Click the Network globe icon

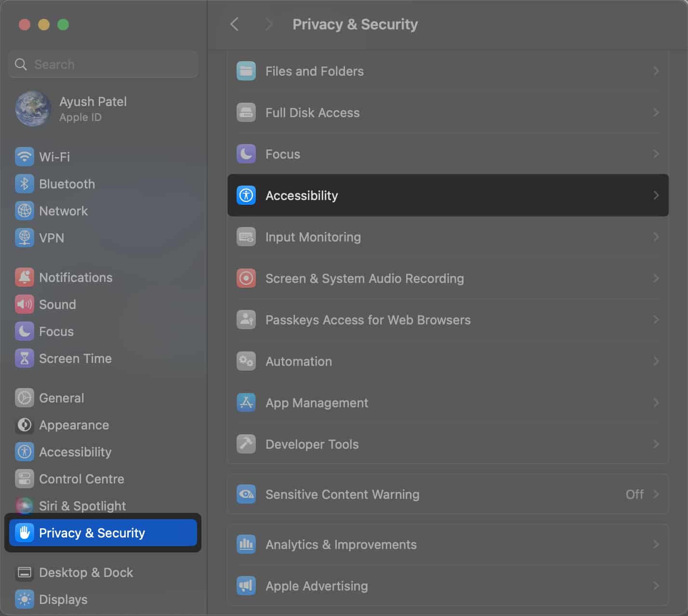24,211
